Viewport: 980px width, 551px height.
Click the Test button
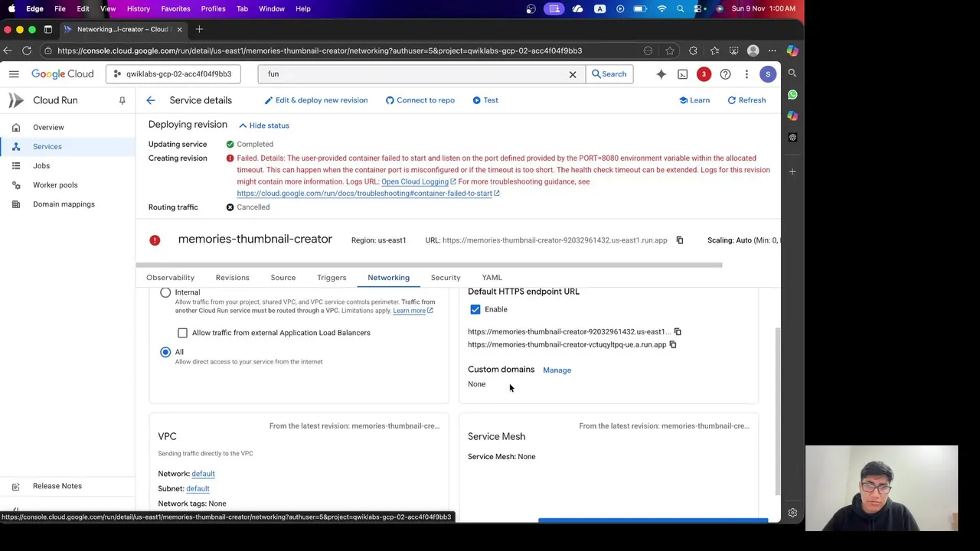pyautogui.click(x=485, y=100)
